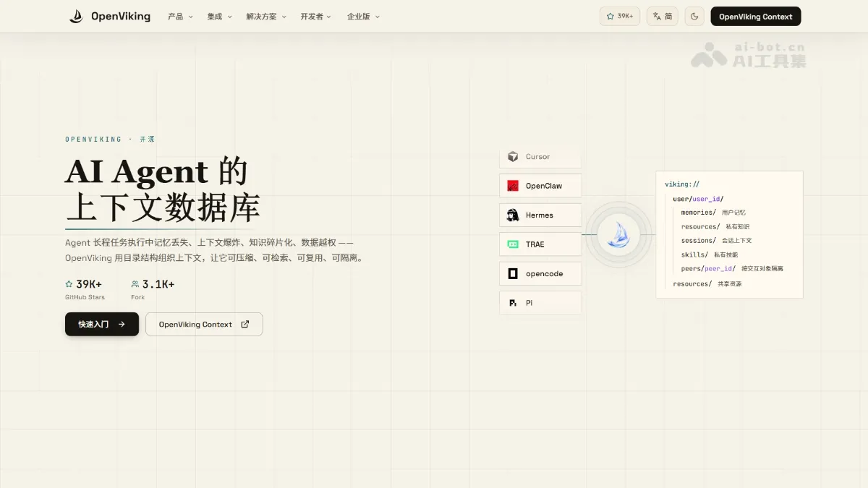The width and height of the screenshot is (868, 488).
Task: Click the black OpenViking Context header button
Action: pos(756,16)
